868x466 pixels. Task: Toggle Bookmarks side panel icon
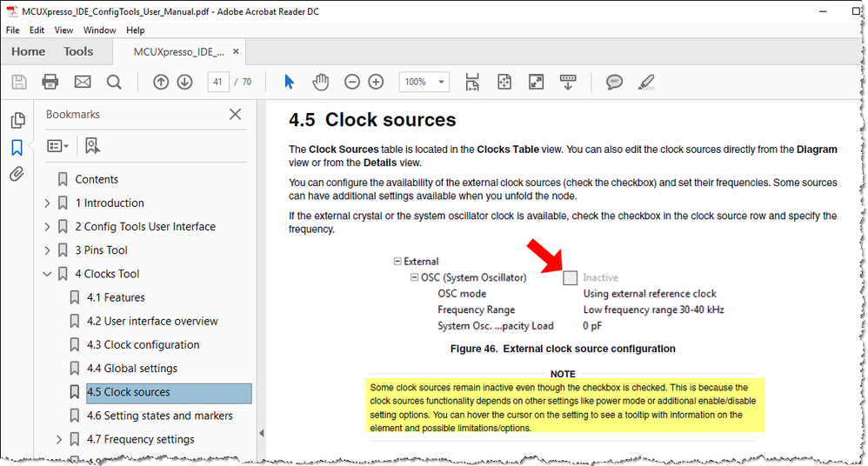(x=17, y=148)
